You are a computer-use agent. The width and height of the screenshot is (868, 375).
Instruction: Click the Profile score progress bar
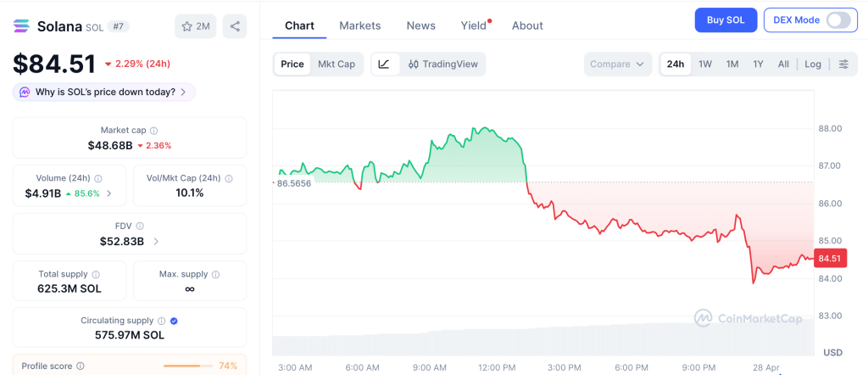click(188, 366)
